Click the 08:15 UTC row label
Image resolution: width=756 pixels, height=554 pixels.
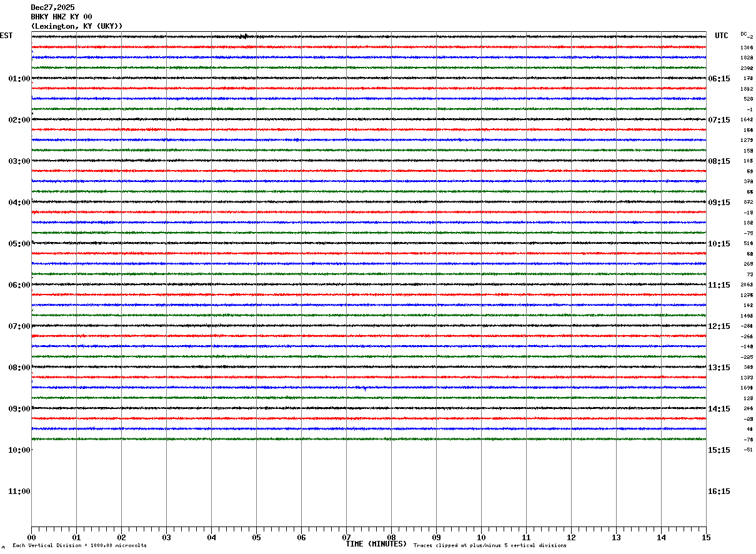pos(719,161)
